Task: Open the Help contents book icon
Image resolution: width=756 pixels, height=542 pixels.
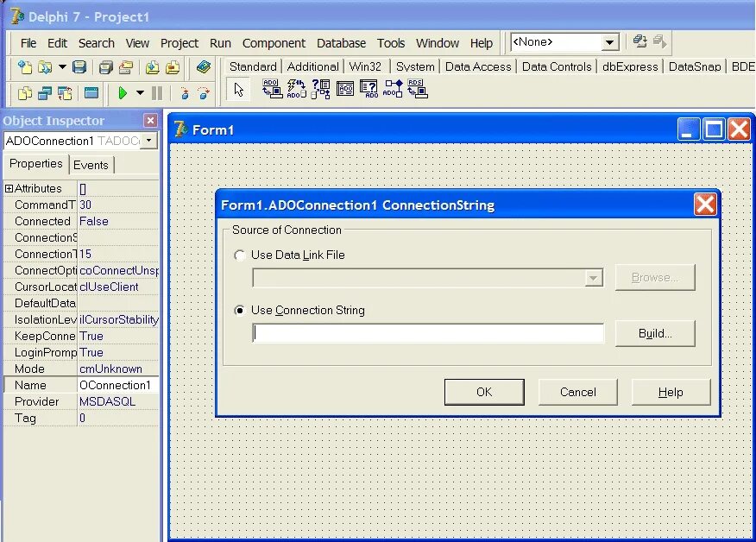Action: tap(204, 67)
